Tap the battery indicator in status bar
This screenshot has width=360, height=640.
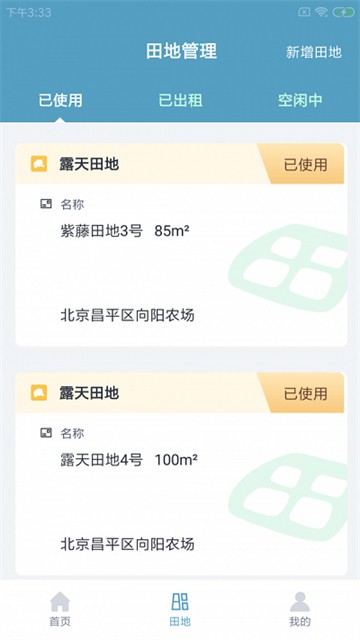coord(343,12)
